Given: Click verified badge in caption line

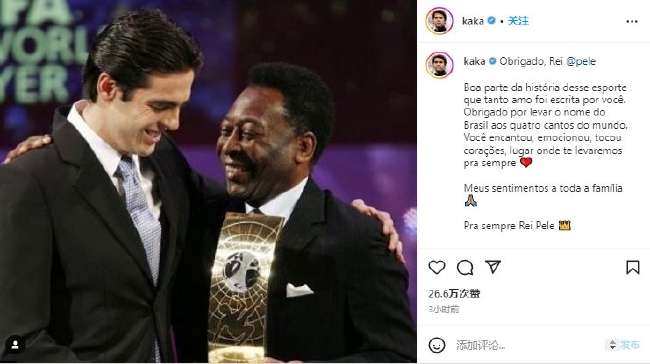Looking at the screenshot, I should click(492, 61).
